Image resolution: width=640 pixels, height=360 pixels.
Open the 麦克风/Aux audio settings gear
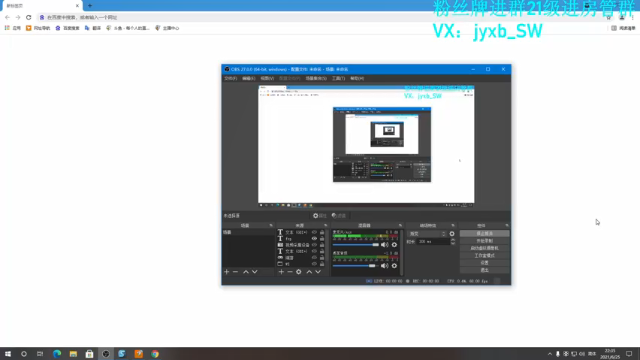point(394,245)
